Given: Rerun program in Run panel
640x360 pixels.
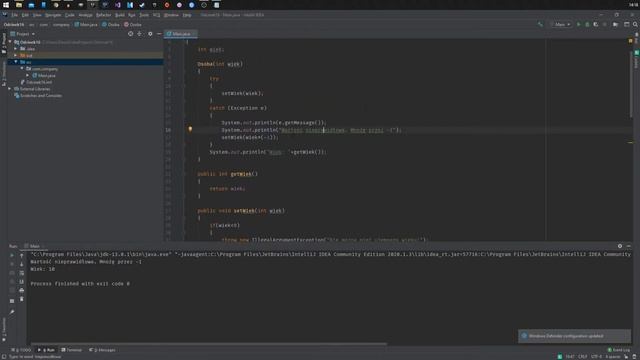Looking at the screenshot, I should coord(12,256).
